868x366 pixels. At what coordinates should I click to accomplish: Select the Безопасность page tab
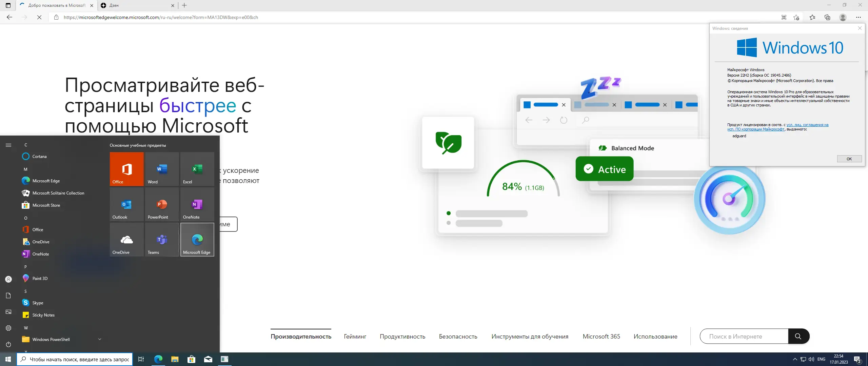click(458, 337)
